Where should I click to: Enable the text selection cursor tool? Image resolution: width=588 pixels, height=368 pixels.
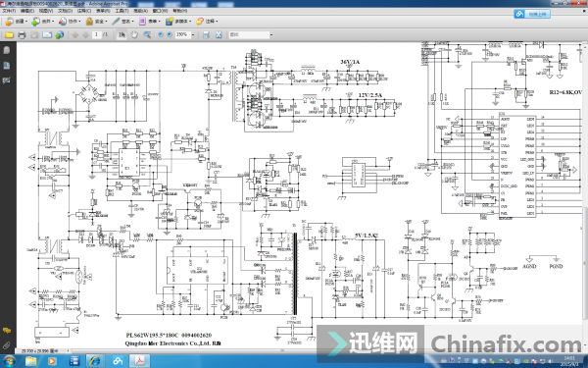pos(122,34)
